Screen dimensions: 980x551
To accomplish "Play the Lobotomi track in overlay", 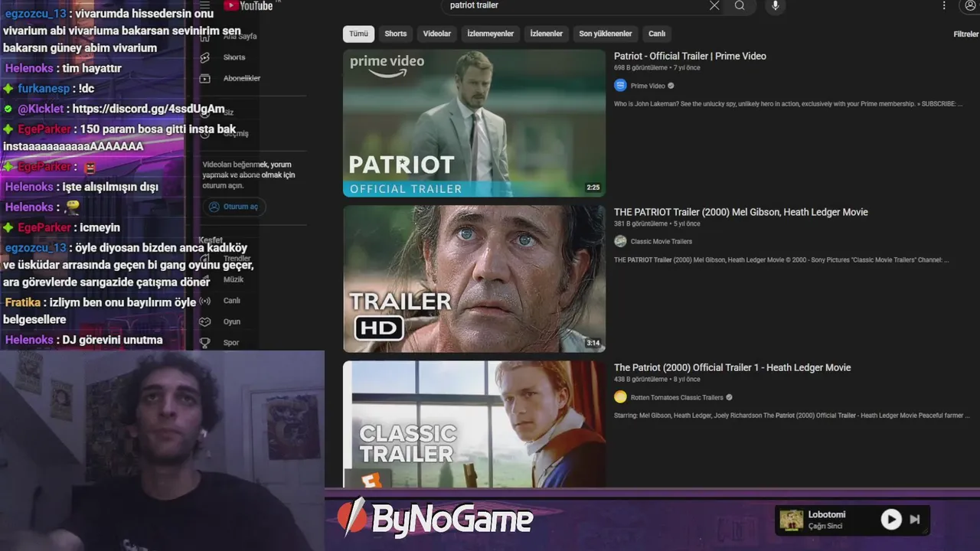I will tap(891, 520).
